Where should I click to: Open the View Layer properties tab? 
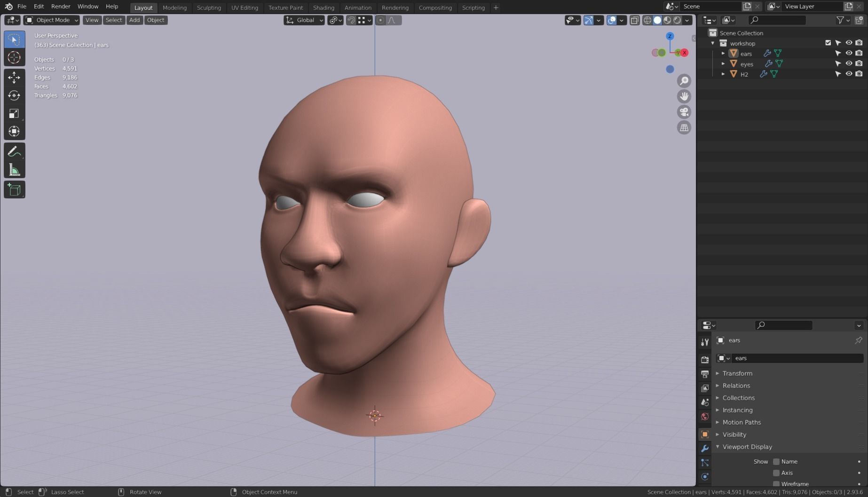click(x=704, y=388)
